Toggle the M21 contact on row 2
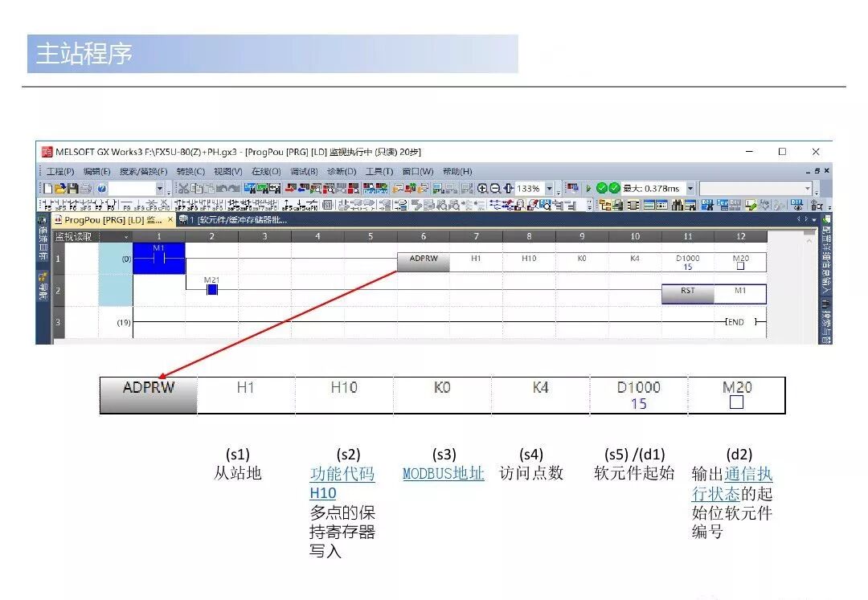The width and height of the screenshot is (868, 600). pyautogui.click(x=211, y=289)
